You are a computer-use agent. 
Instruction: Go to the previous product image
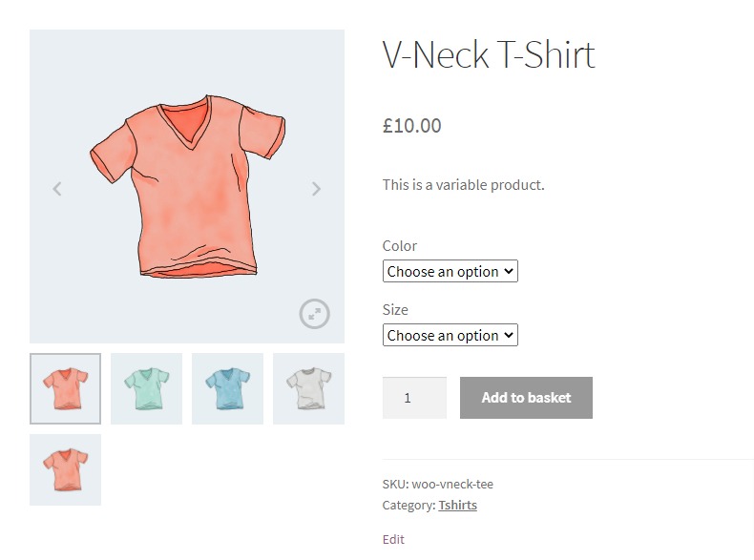pos(57,189)
